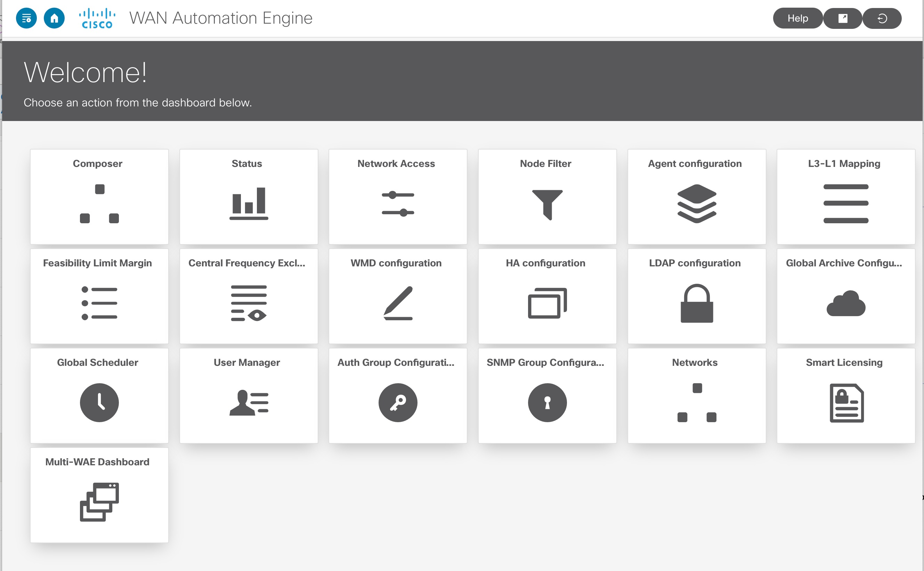Open Global Scheduler clock icon

99,402
